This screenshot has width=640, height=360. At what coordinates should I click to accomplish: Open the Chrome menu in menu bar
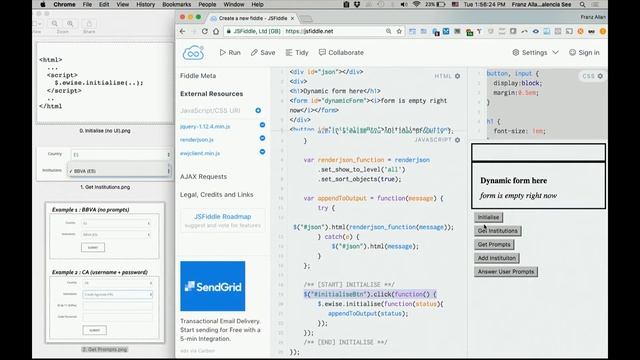point(64,4)
